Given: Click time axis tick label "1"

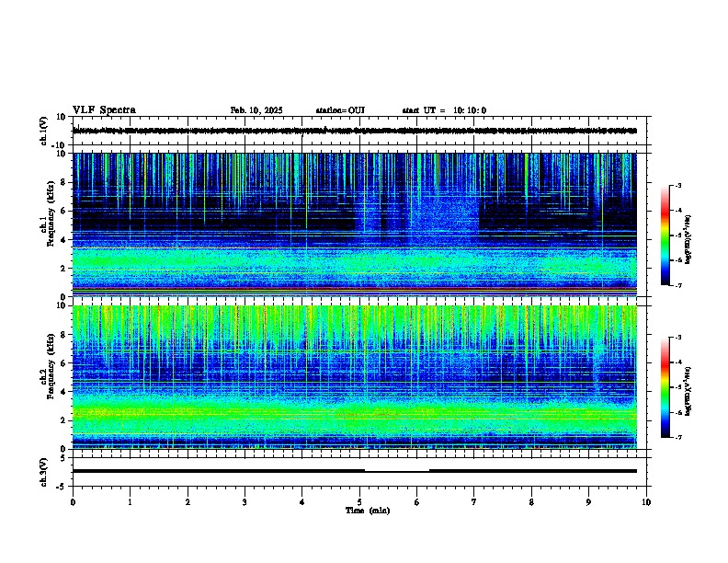Looking at the screenshot, I should click(x=130, y=501).
